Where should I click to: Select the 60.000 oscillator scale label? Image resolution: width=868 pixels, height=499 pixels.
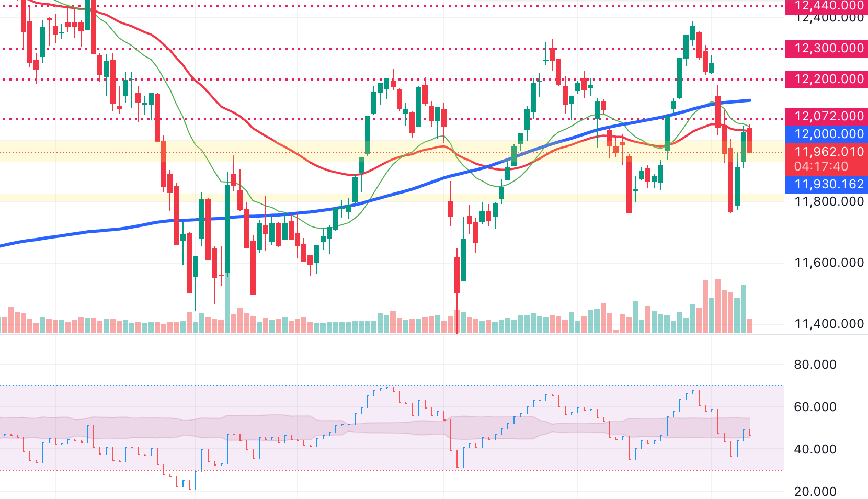pyautogui.click(x=815, y=407)
